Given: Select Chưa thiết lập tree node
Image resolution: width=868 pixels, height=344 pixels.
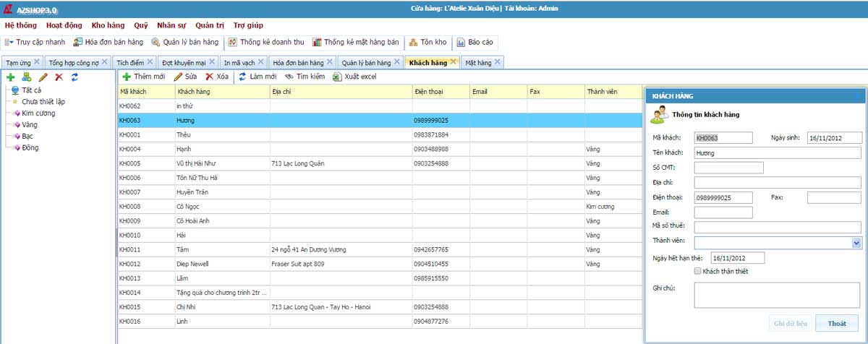Looking at the screenshot, I should click(x=43, y=102).
